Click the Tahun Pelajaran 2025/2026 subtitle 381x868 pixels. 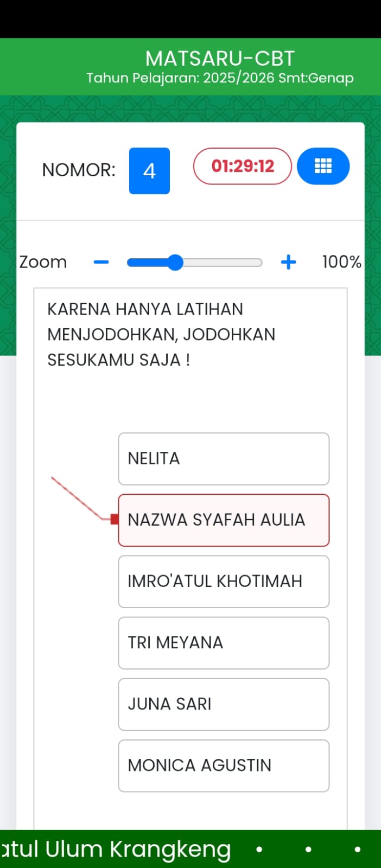(220, 78)
